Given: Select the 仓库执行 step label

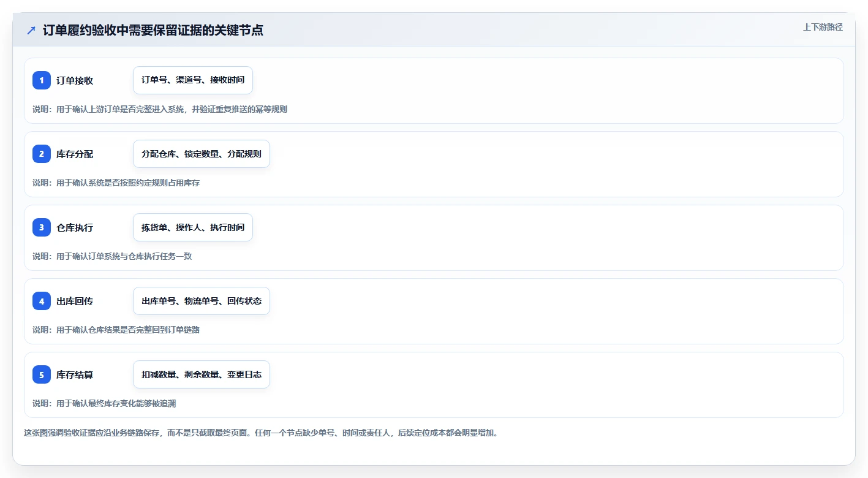Looking at the screenshot, I should pos(75,227).
